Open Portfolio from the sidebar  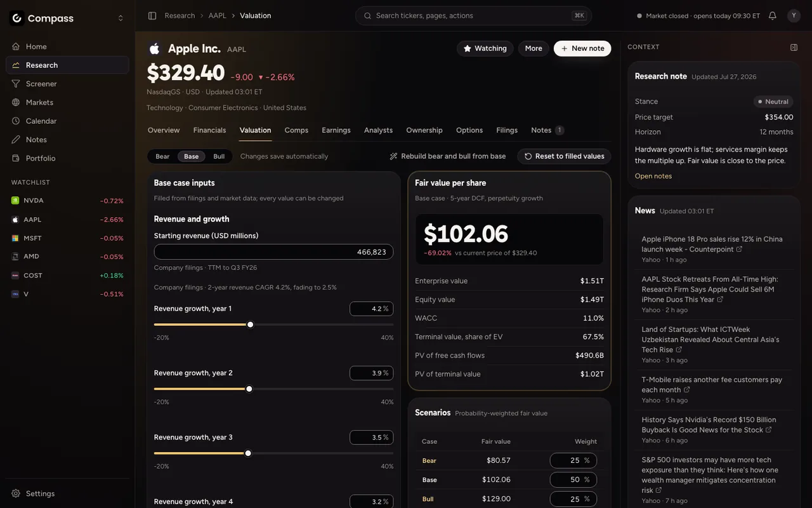[67, 158]
